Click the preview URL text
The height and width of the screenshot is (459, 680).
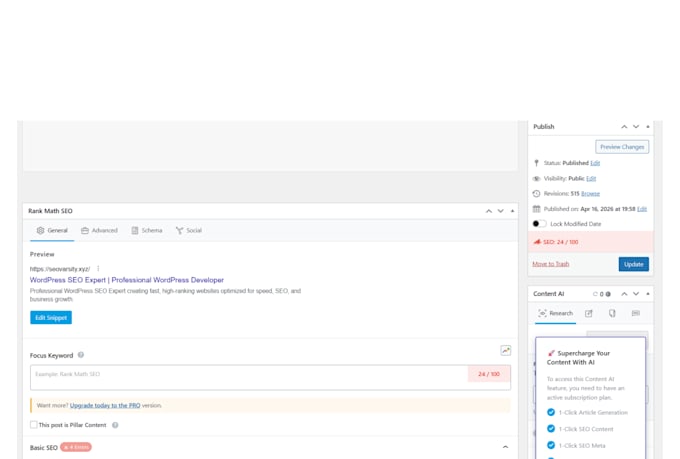(60, 269)
